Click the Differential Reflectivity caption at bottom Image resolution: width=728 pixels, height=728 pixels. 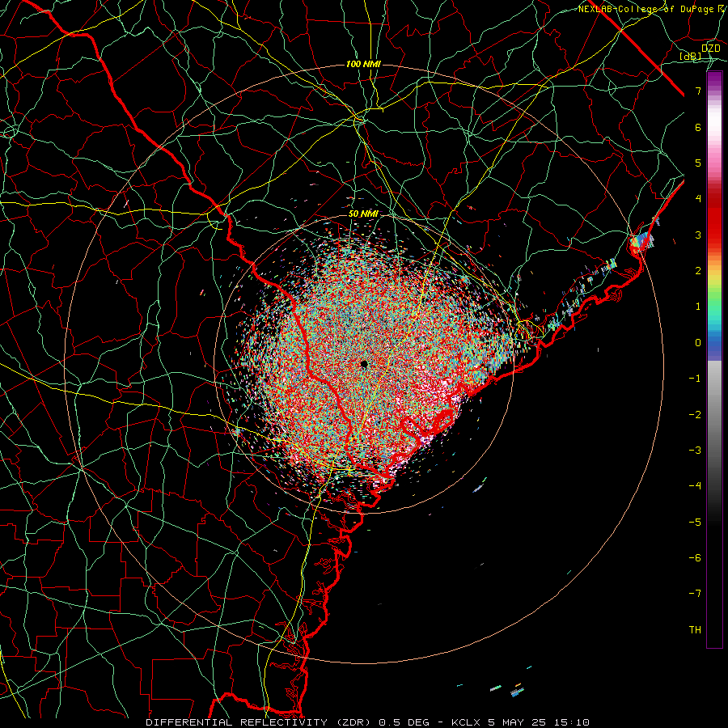[367, 722]
